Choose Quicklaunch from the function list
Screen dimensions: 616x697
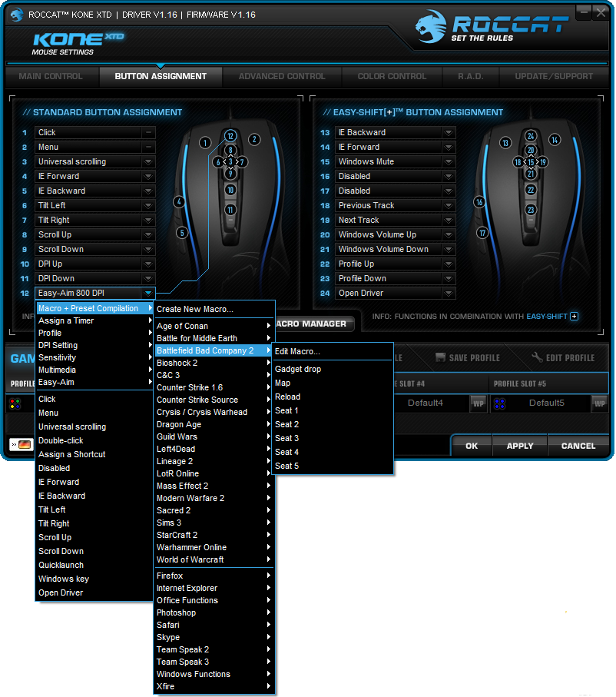94,566
